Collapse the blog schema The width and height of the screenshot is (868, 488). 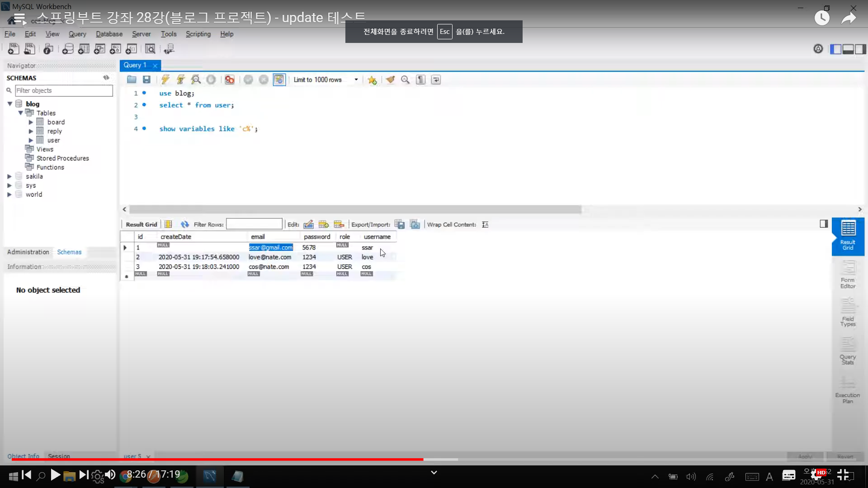click(9, 104)
